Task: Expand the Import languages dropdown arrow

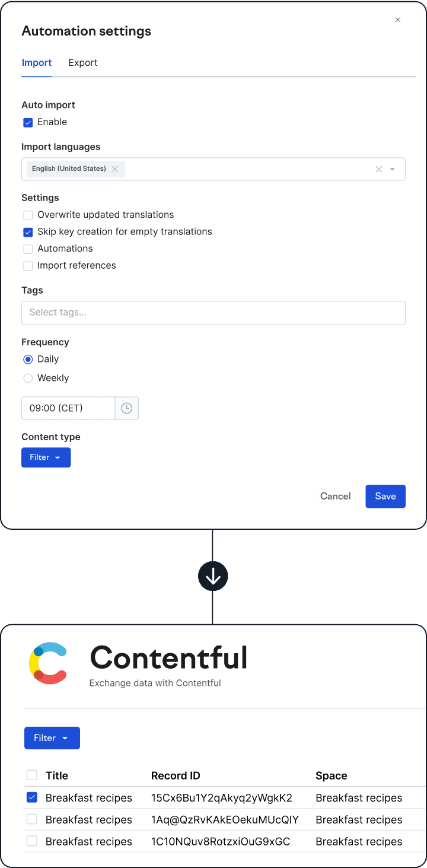Action: (393, 169)
